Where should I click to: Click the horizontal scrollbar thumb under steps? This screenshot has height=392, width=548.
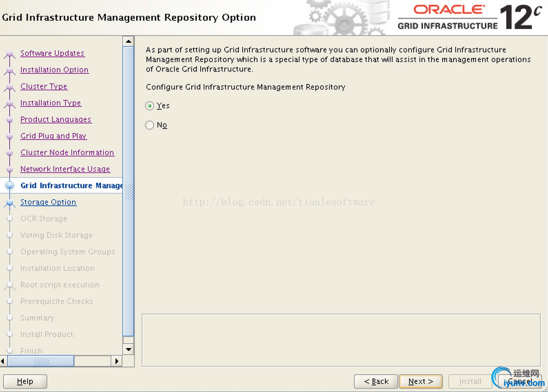41,361
